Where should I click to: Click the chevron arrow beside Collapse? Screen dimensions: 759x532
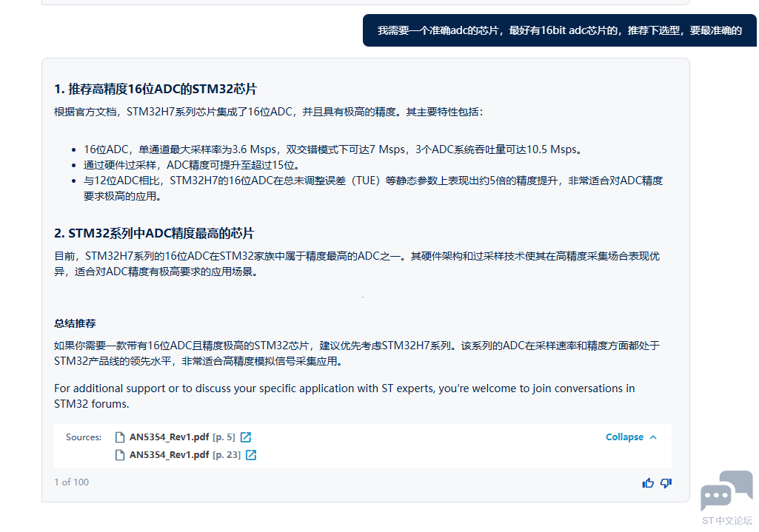pyautogui.click(x=653, y=437)
